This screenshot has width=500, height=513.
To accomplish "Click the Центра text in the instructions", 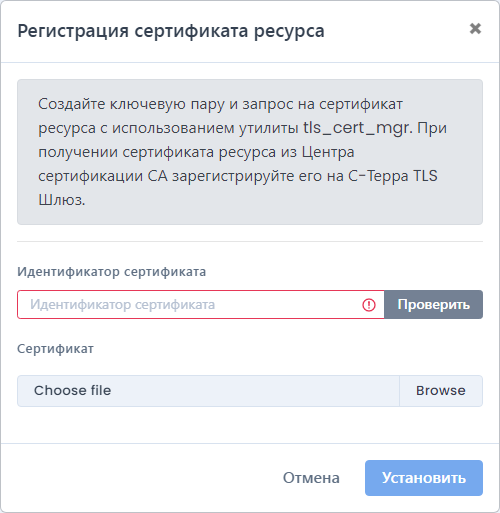I will coord(328,152).
